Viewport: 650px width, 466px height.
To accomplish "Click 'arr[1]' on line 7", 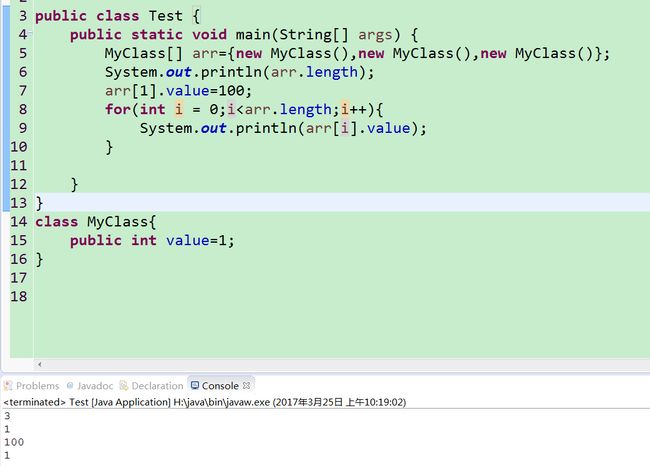I will pos(131,90).
